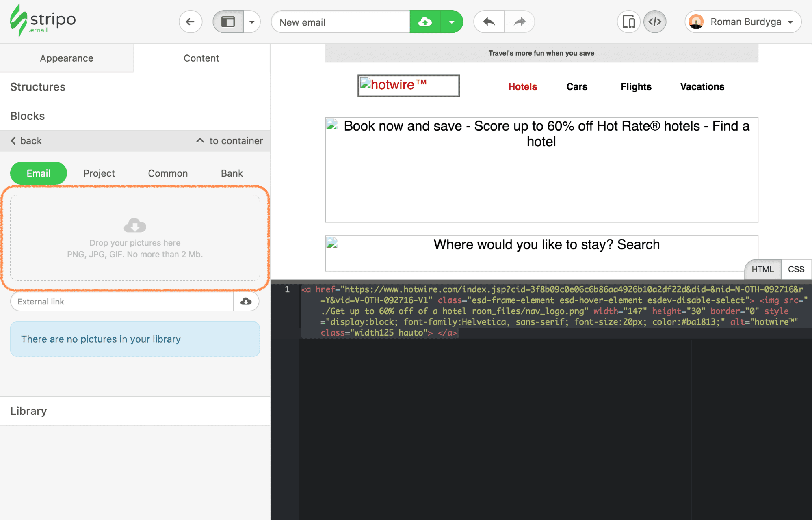
Task: Expand the arrow beside the layout icon
Action: pyautogui.click(x=252, y=22)
